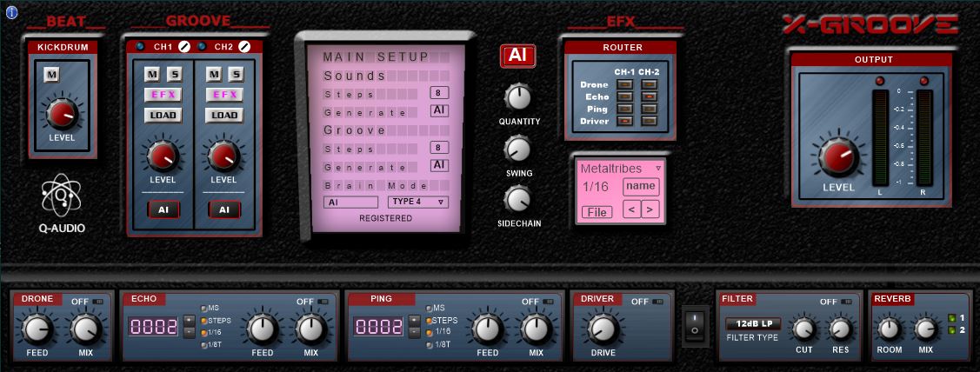This screenshot has height=372, width=980.
Task: Go to next preset with right arrow
Action: tap(650, 209)
